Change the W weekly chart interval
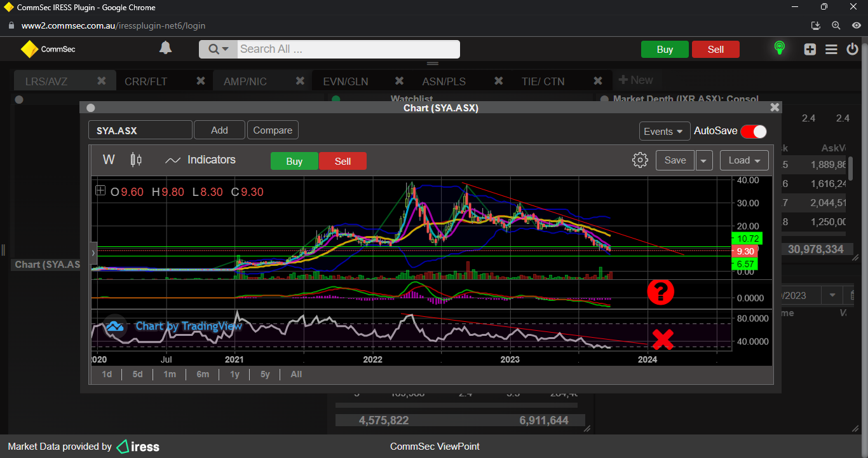868x458 pixels. pos(109,160)
